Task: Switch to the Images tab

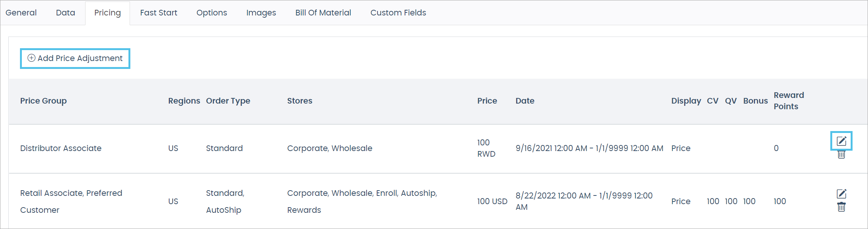Action: [261, 13]
